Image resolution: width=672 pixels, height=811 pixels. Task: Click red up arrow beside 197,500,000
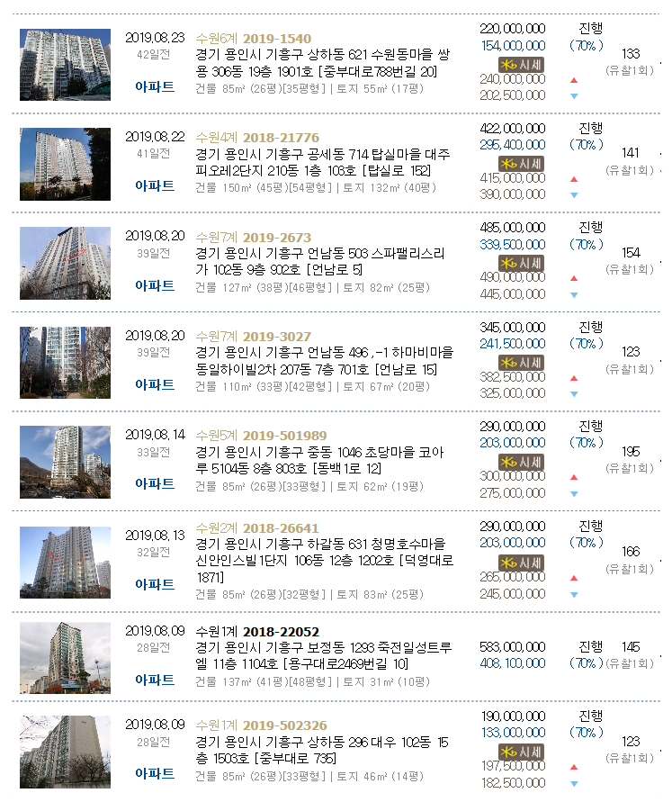click(x=574, y=767)
